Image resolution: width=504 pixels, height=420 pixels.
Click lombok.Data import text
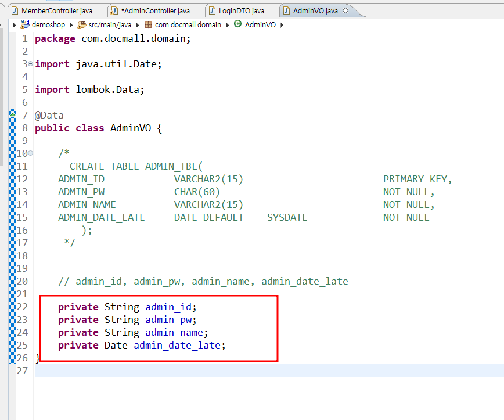click(x=107, y=89)
